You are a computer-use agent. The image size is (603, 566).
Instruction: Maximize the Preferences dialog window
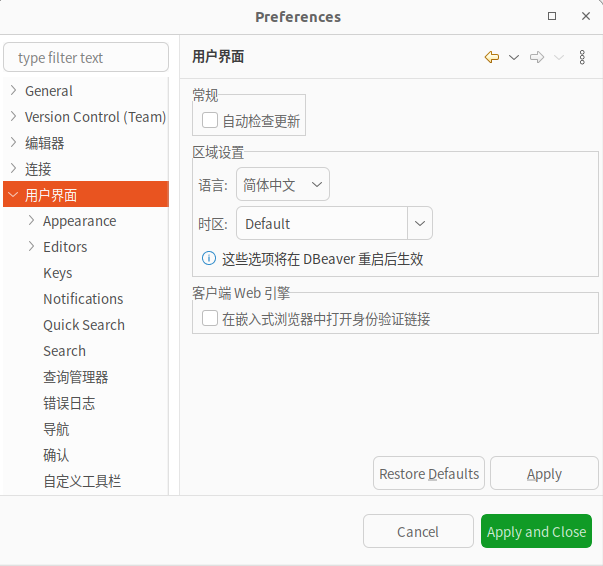pos(553,16)
